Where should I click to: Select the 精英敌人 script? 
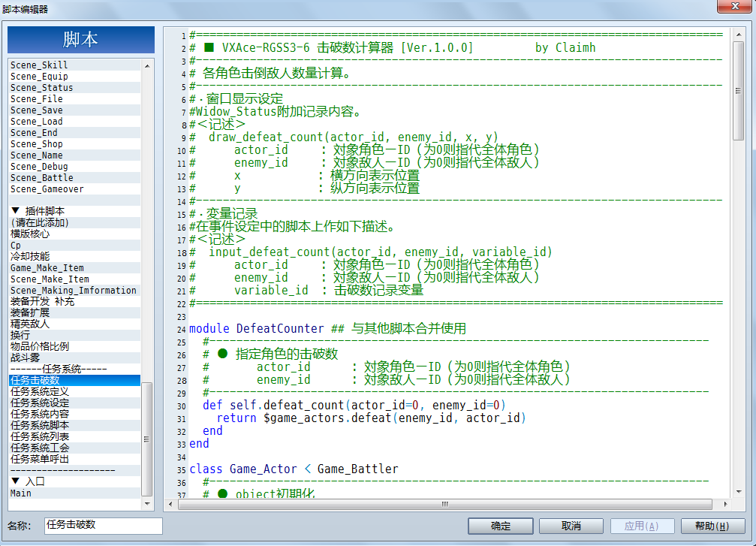[x=75, y=324]
